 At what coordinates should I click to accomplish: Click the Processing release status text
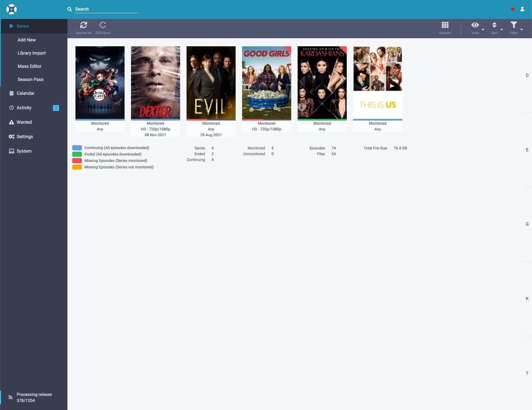[34, 397]
